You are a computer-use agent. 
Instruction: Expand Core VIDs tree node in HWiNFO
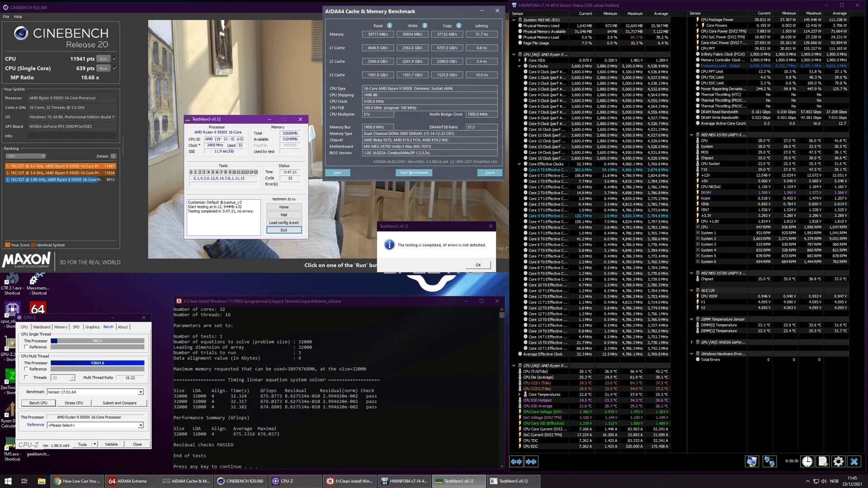click(x=519, y=60)
